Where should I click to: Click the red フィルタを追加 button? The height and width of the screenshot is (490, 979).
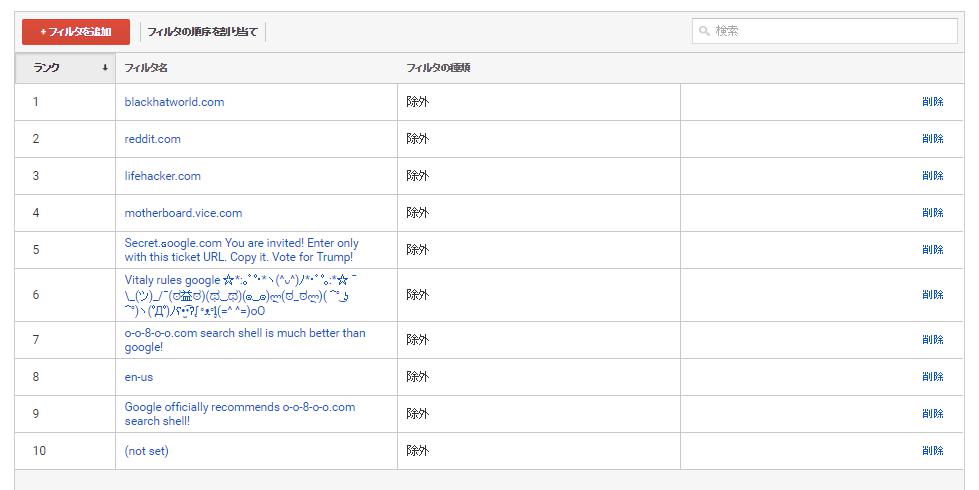click(x=76, y=32)
